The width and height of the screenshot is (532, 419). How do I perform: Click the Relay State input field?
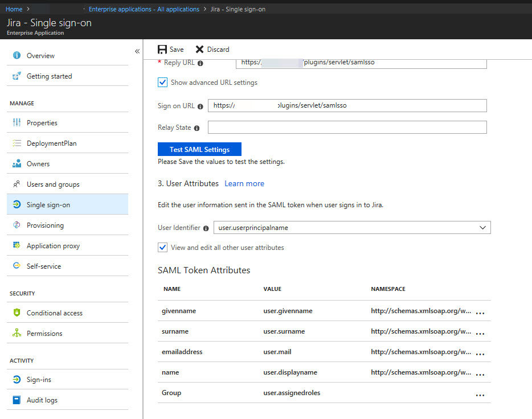tap(347, 127)
